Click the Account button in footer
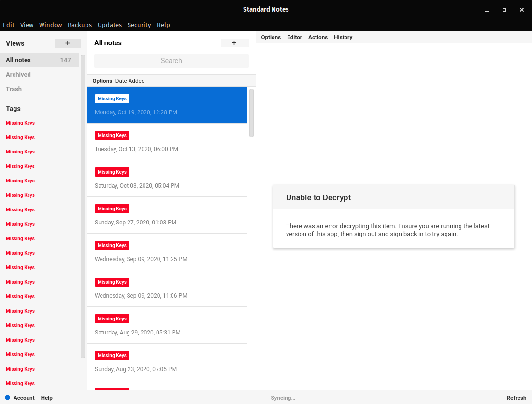Image resolution: width=532 pixels, height=404 pixels. click(x=24, y=398)
